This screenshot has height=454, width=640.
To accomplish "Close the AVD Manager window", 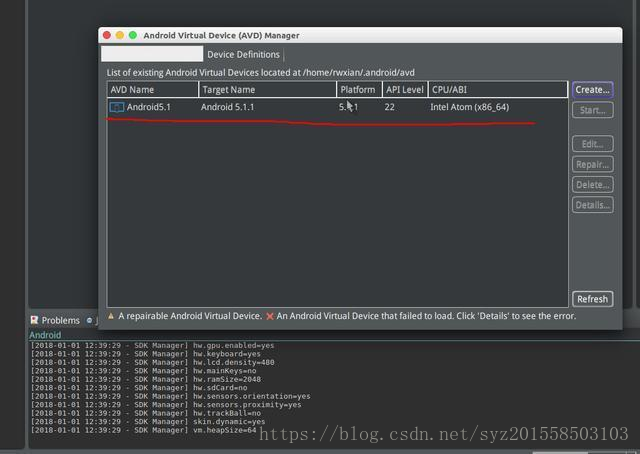I will tap(107, 36).
